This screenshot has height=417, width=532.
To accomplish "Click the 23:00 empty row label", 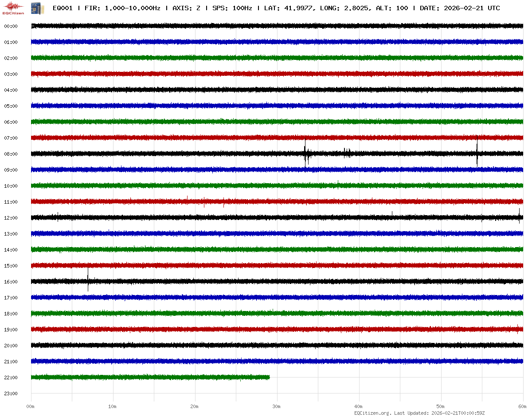I will pos(11,393).
